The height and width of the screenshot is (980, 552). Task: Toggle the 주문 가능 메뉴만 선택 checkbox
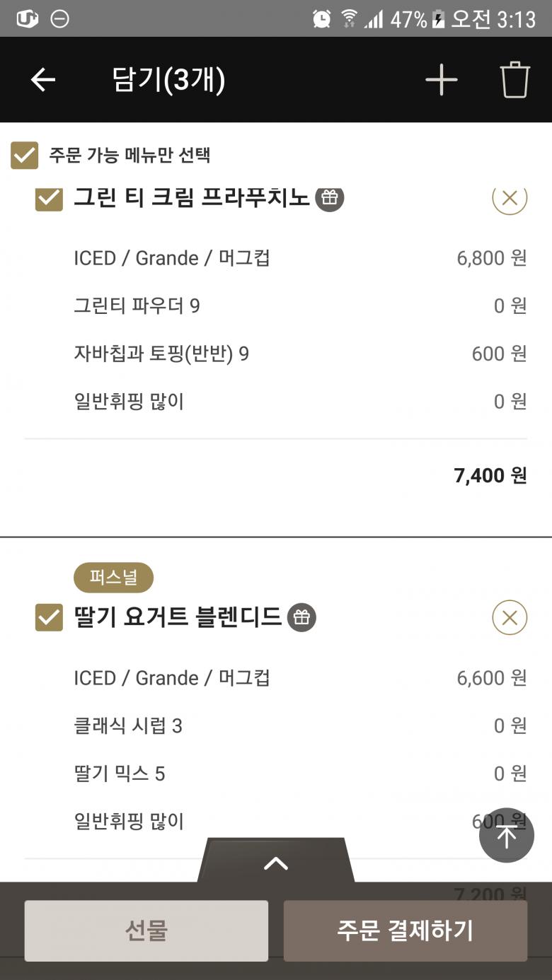25,155
